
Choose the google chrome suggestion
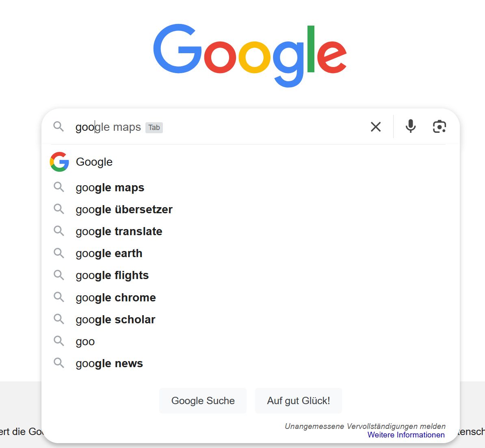pyautogui.click(x=116, y=298)
